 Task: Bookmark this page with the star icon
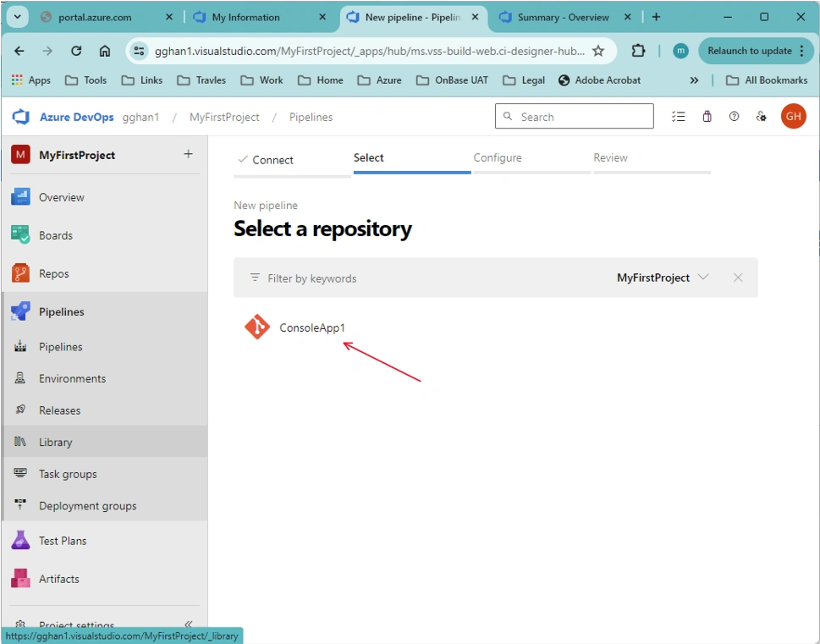598,51
